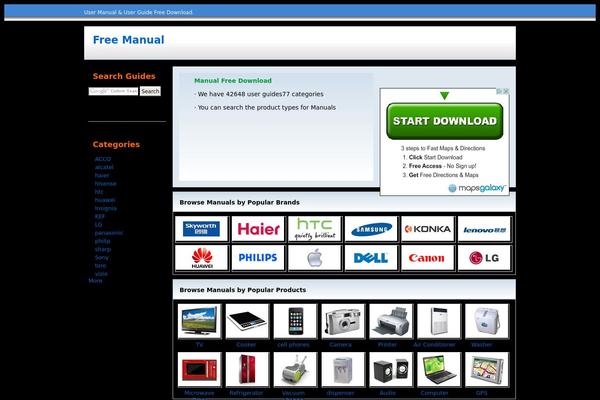Click the green START DOWNLOAD ad button

(x=445, y=121)
